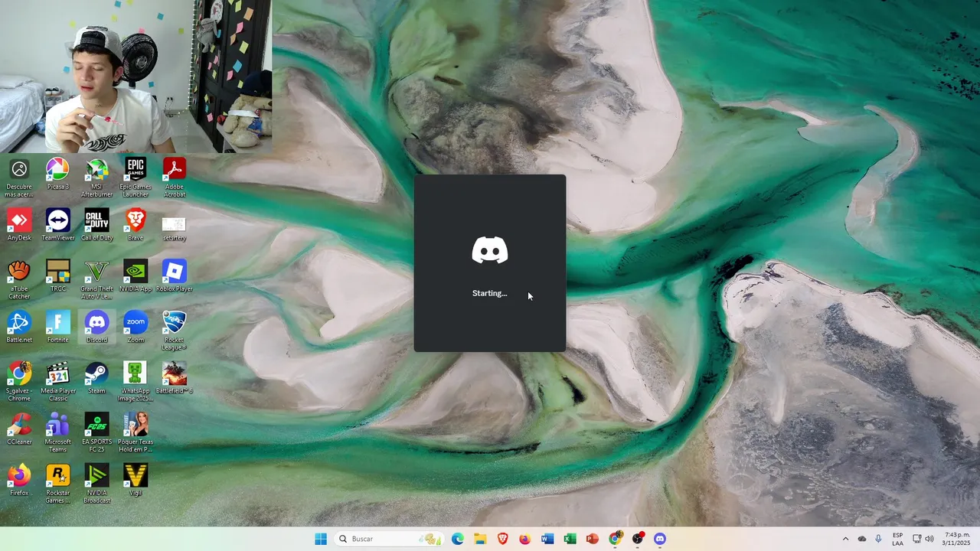Open Microsoft Edge from the taskbar
The width and height of the screenshot is (980, 551).
pyautogui.click(x=458, y=539)
